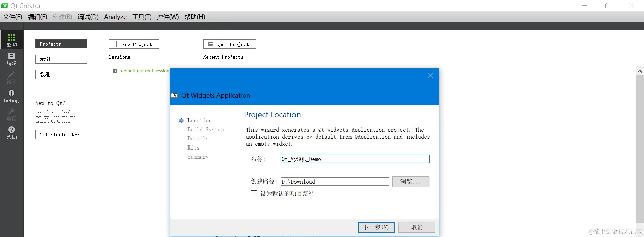Screen dimensions: 644x237
Task: Open the Welcome (欢迎) mode
Action: pos(12,40)
